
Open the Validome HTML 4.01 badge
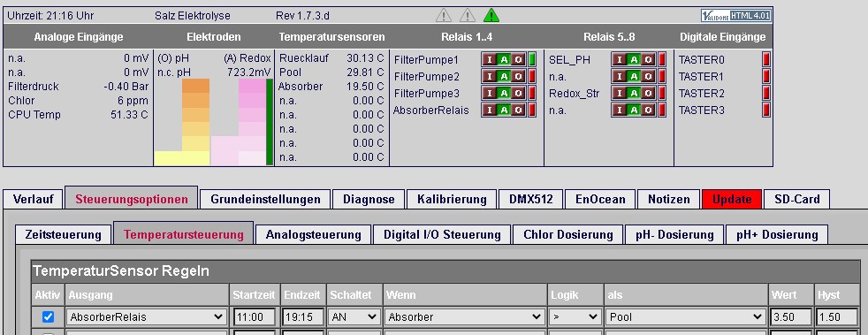coord(735,16)
